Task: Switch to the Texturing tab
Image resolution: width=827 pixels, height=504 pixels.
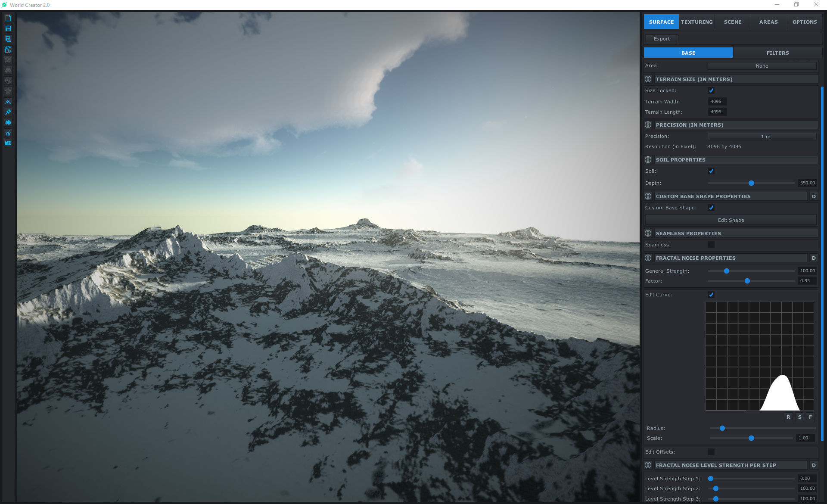Action: coord(696,22)
